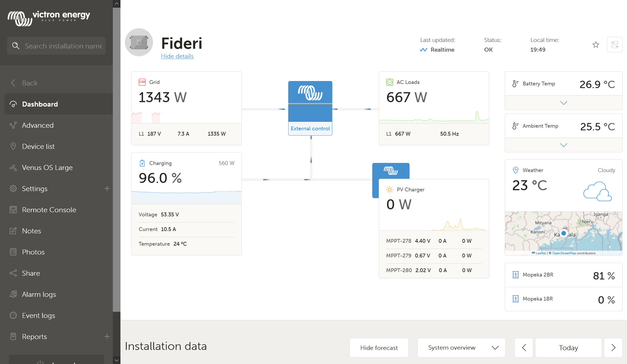Go to previous day with left arrow
Image resolution: width=627 pixels, height=364 pixels.
point(524,348)
